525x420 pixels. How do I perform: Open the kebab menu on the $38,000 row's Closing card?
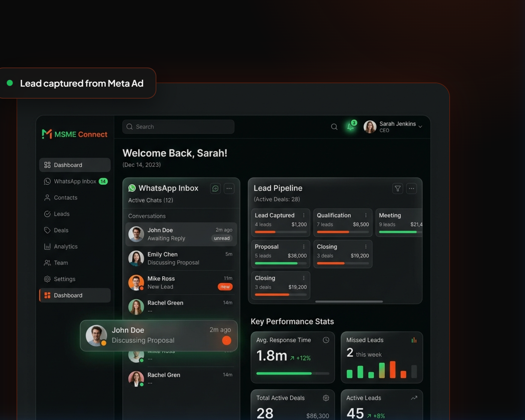click(366, 247)
